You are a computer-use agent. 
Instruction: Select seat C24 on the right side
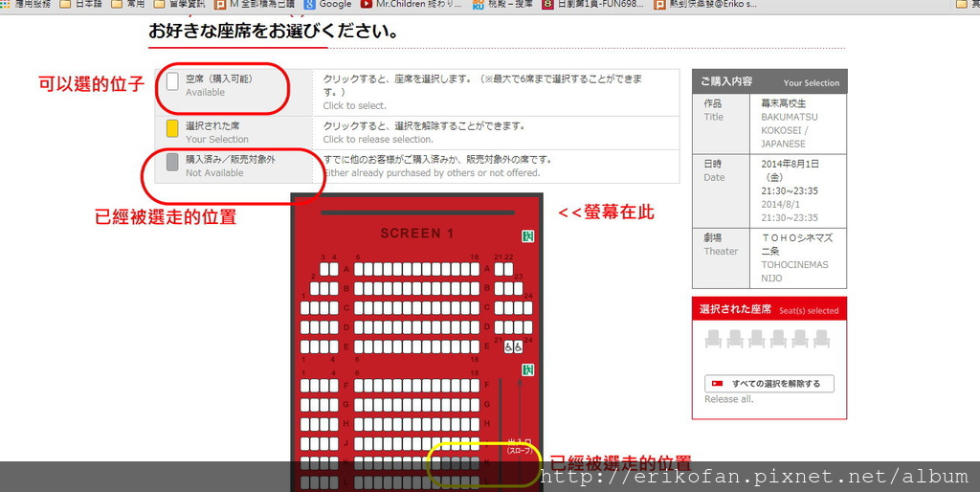528,307
